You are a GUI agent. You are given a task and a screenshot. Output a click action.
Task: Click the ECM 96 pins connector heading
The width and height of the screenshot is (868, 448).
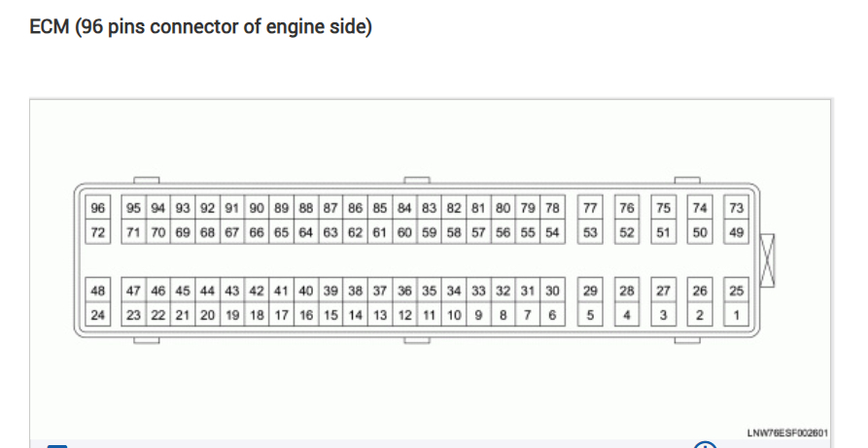202,26
